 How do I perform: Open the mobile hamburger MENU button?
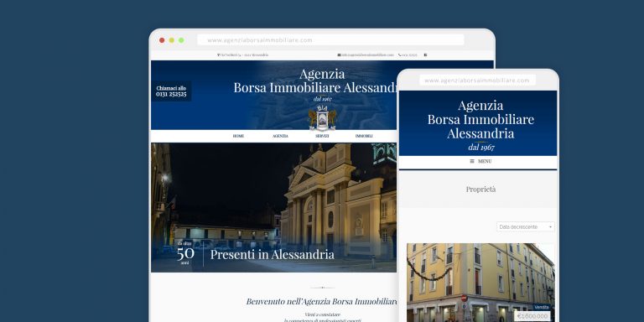480,161
